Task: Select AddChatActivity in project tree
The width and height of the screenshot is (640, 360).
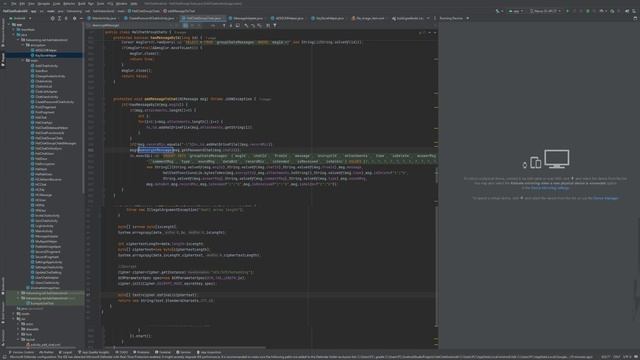Action: 45,66
